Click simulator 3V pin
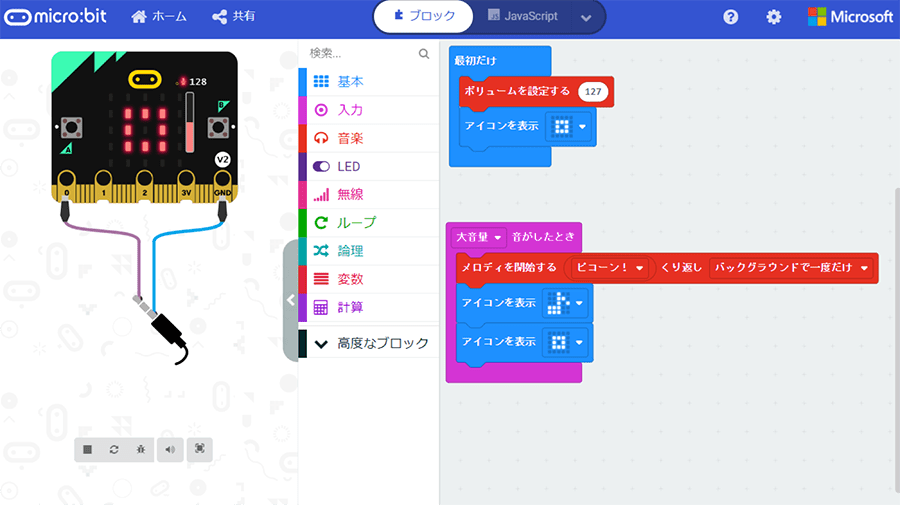This screenshot has height=505, width=900. tap(186, 186)
